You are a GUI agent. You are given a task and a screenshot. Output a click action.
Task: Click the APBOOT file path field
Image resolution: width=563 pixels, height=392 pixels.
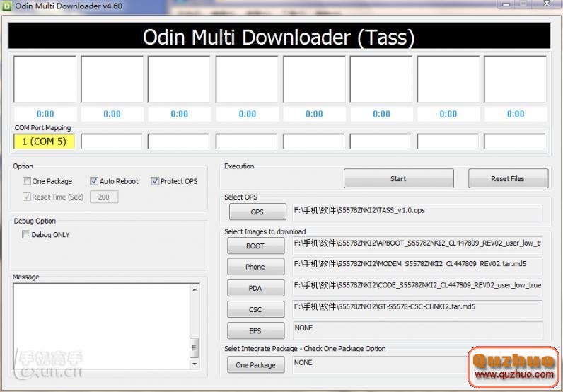tap(417, 246)
